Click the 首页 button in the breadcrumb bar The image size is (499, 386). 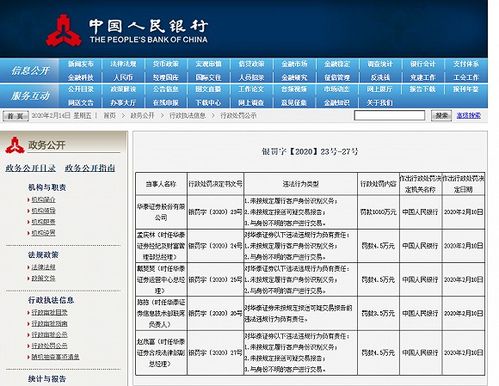[16, 116]
